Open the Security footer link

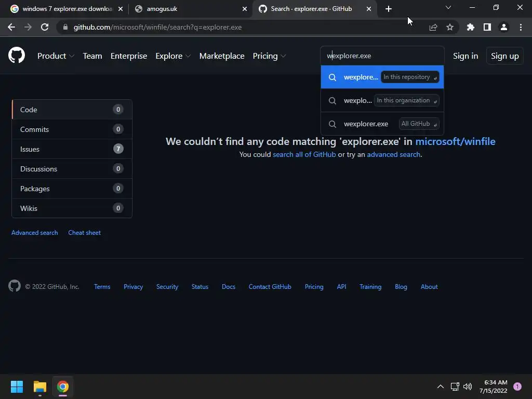(167, 287)
